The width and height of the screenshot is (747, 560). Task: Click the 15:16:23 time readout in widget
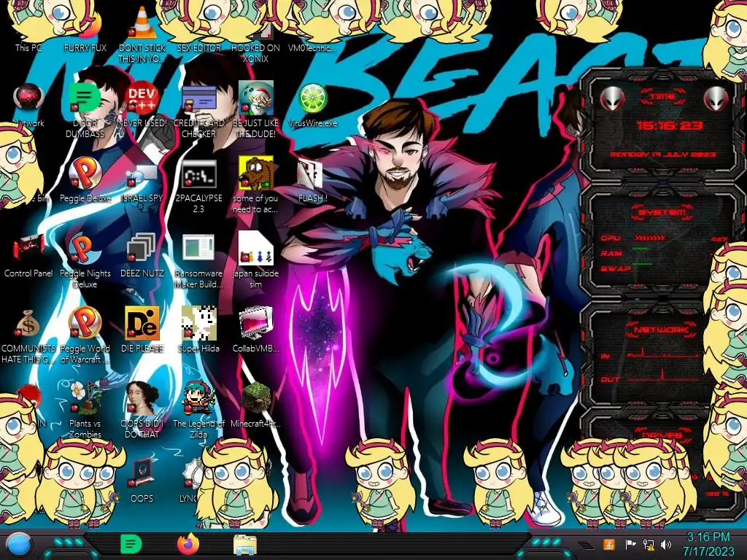(670, 125)
